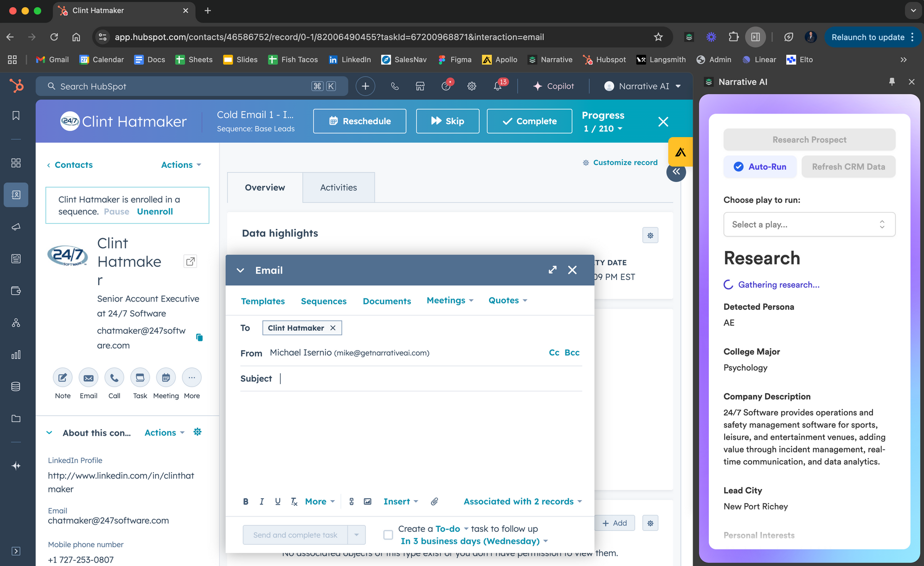Remove Clint Hatmaker from the To field
924x566 pixels.
tap(333, 328)
